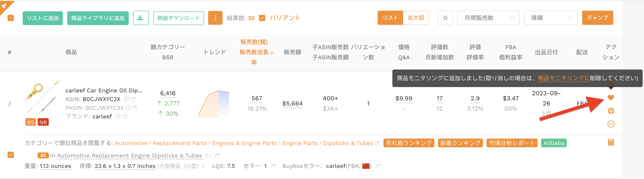The height and width of the screenshot is (179, 644).
Task: Open ranking row external link icon
Action: coord(217,155)
